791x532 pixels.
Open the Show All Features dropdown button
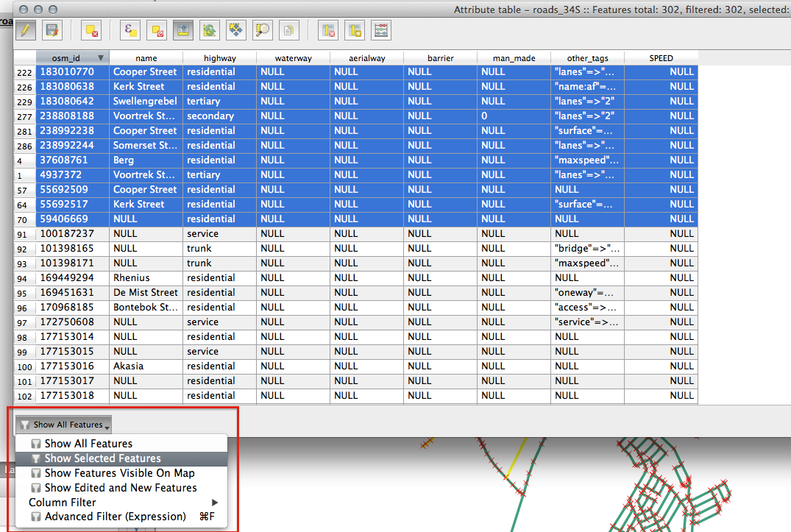[x=64, y=425]
